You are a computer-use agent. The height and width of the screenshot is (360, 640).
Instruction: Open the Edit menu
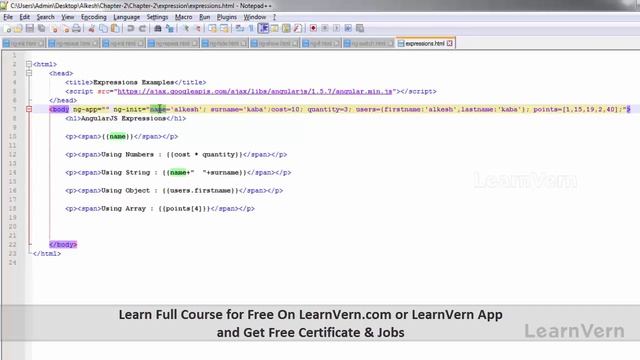point(24,17)
